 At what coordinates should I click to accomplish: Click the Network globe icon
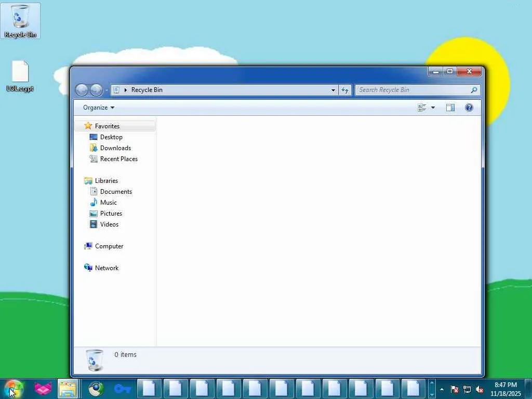tap(88, 268)
